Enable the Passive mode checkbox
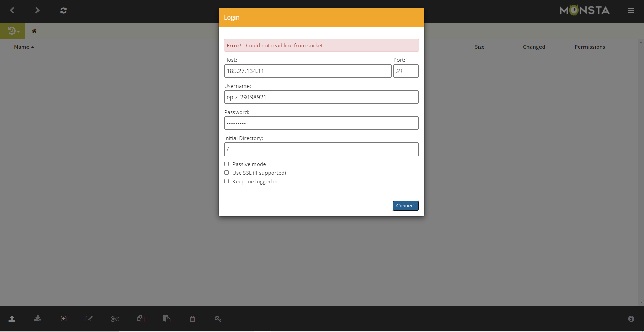This screenshot has width=644, height=332. (x=227, y=164)
